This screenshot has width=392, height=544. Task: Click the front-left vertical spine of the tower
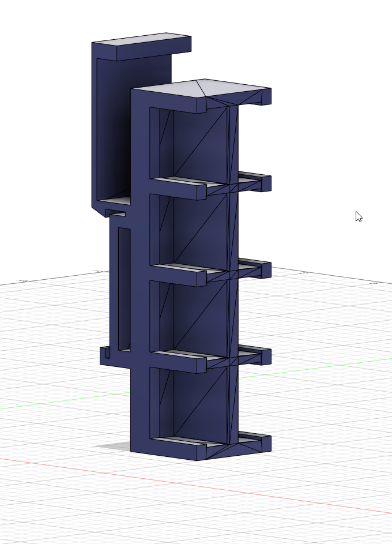coord(140,277)
